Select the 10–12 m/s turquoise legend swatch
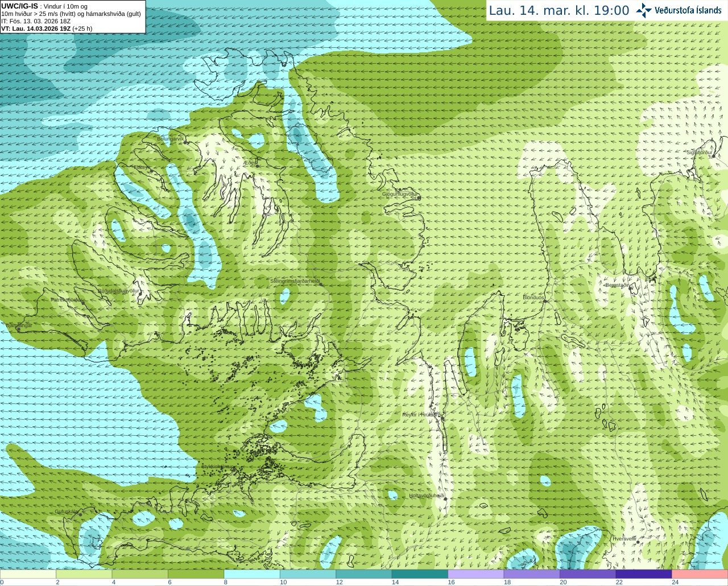 point(308,574)
